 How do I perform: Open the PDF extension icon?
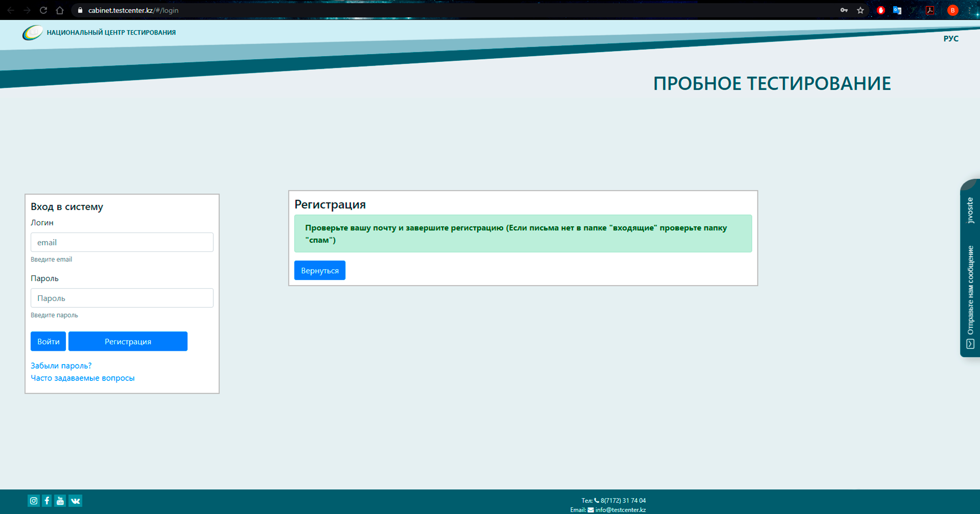click(930, 10)
